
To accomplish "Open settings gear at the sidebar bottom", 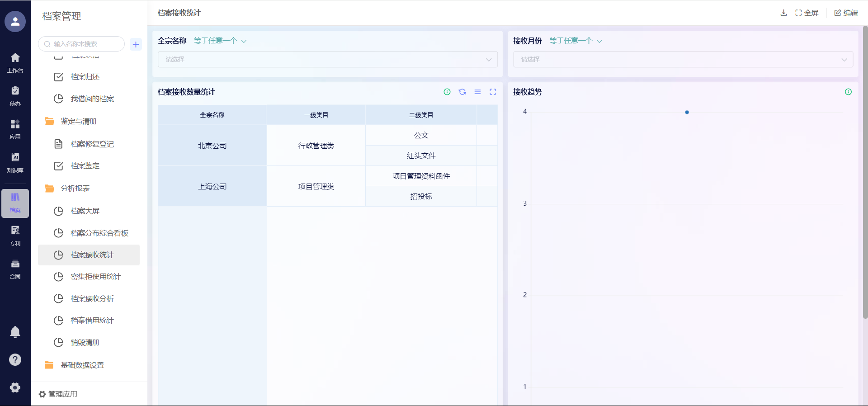I will (15, 387).
